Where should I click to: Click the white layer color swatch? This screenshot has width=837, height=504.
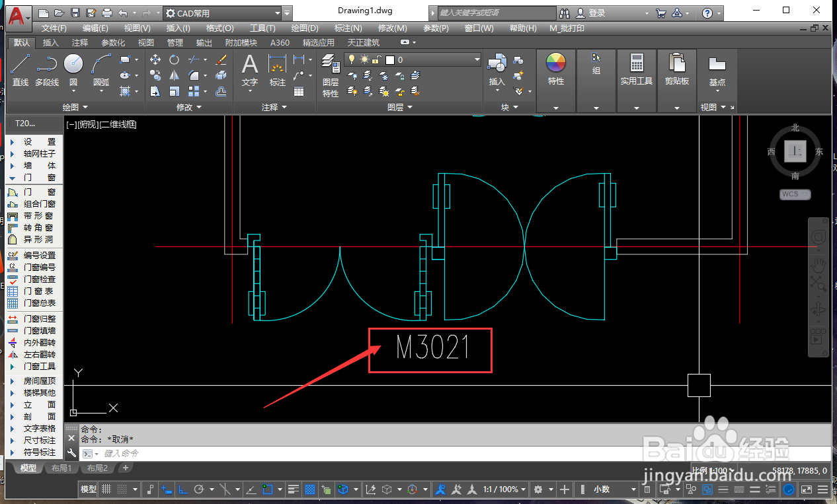390,59
